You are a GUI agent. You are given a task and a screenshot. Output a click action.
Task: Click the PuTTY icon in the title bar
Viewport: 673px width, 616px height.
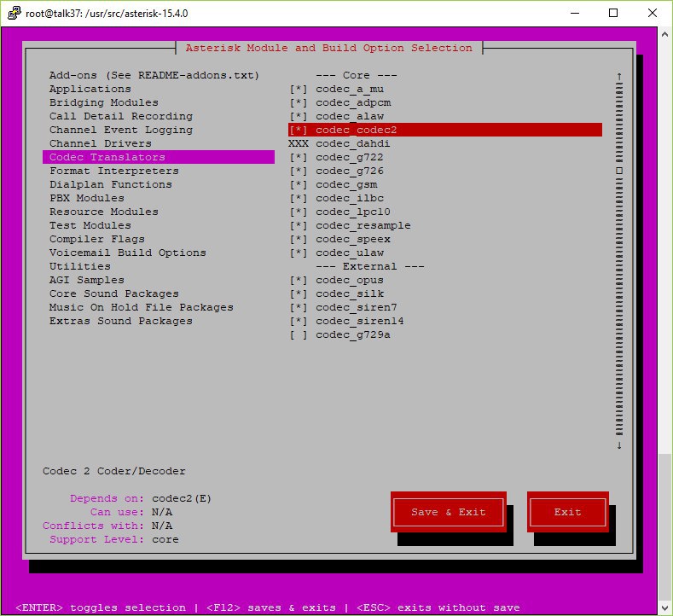coord(14,13)
